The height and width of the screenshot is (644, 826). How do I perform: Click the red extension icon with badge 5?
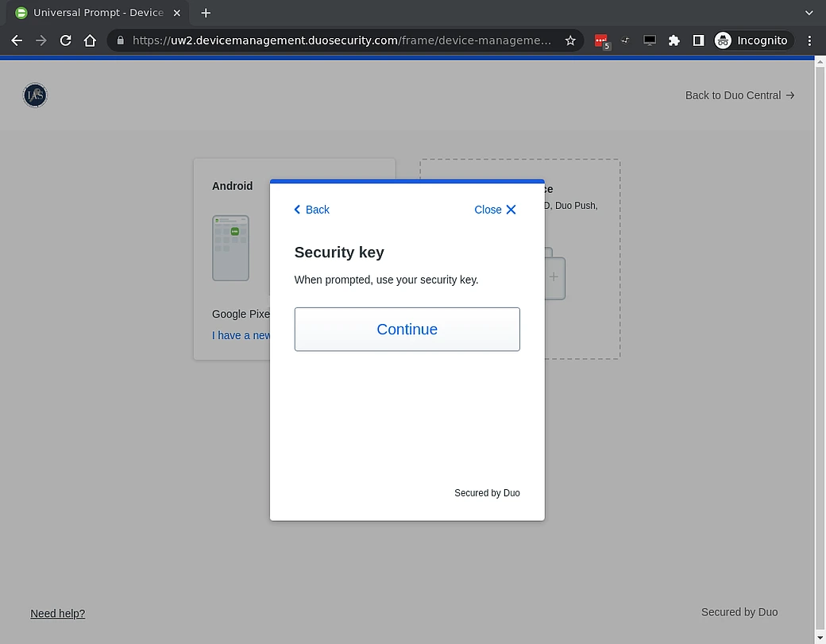[601, 41]
